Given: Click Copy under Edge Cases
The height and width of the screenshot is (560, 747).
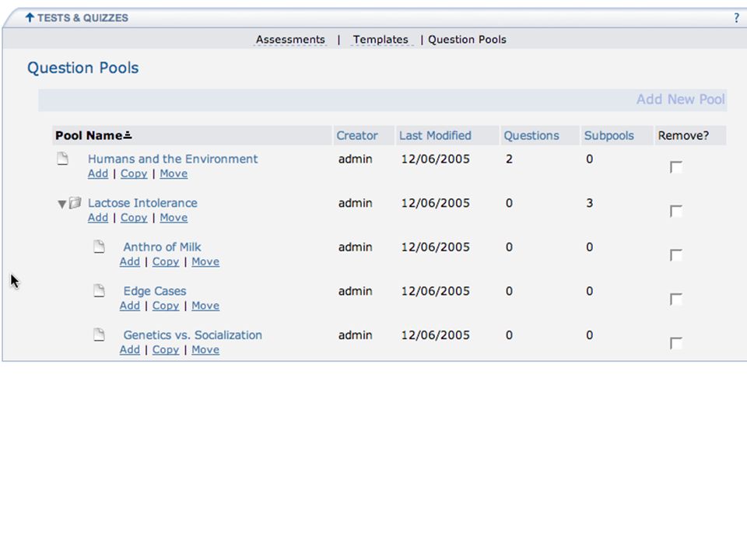Looking at the screenshot, I should click(x=166, y=306).
